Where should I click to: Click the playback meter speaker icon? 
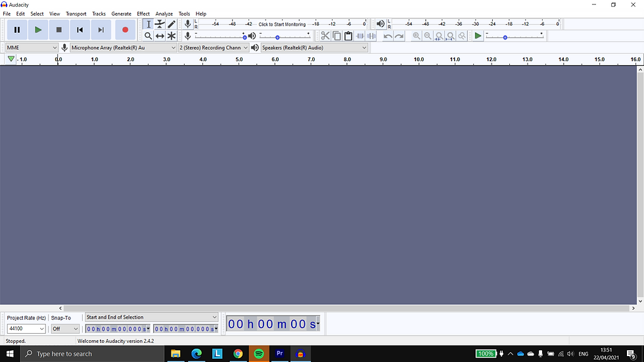[380, 24]
